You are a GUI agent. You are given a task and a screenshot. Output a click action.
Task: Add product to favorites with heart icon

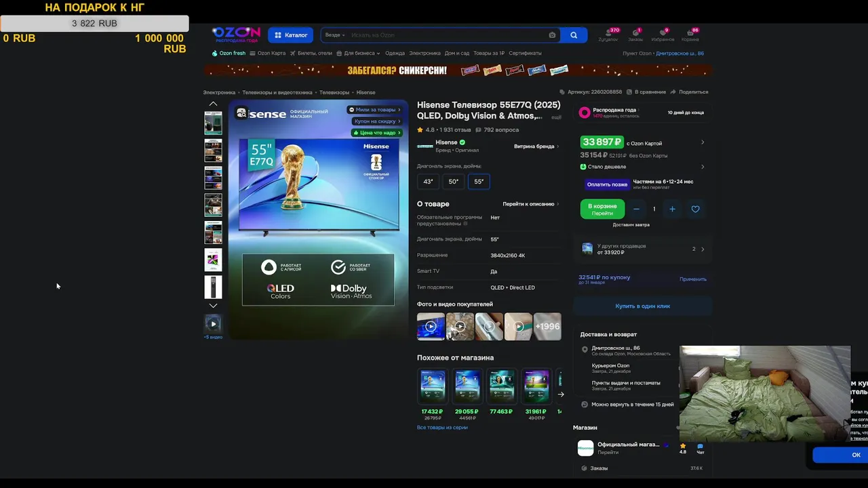click(x=695, y=209)
